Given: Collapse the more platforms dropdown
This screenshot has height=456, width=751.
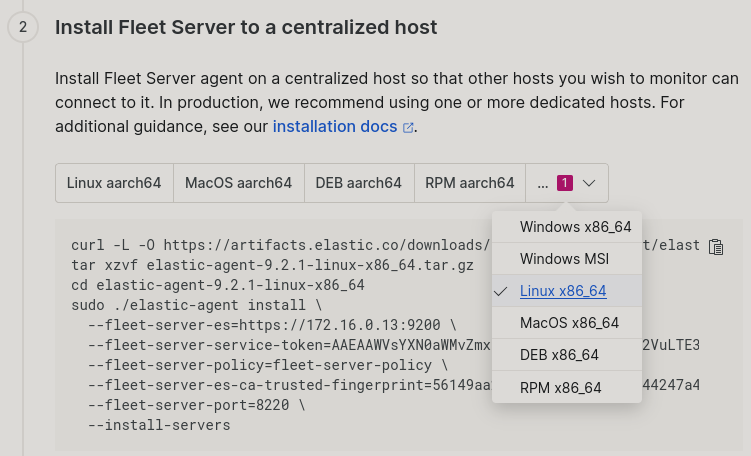Looking at the screenshot, I should [x=567, y=183].
